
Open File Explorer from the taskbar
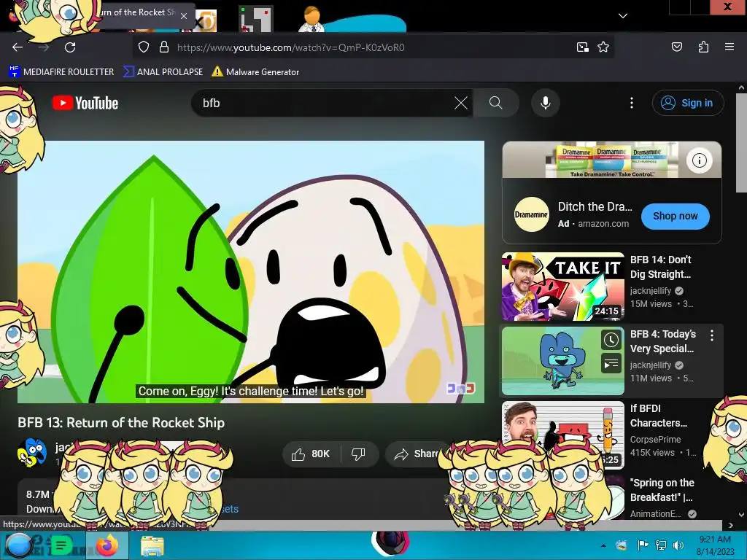point(152,545)
